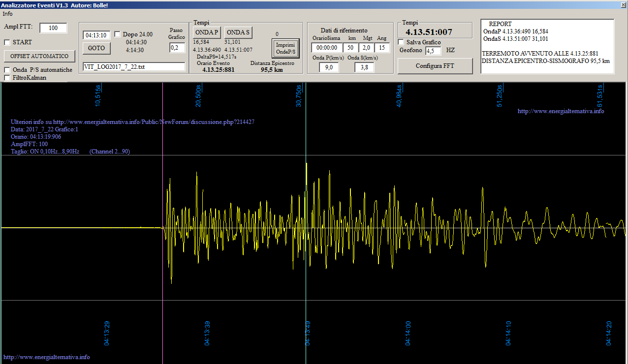Click the Passo Grafico field showing 0,2

tap(177, 48)
